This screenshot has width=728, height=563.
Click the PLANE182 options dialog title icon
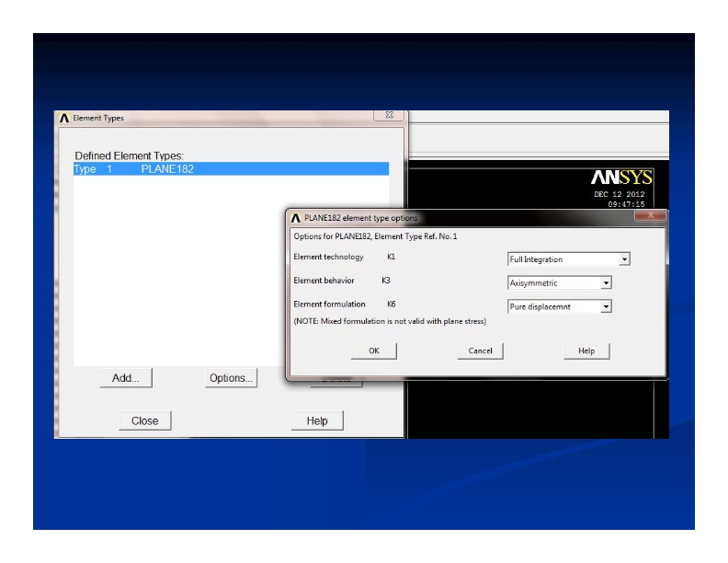click(295, 217)
